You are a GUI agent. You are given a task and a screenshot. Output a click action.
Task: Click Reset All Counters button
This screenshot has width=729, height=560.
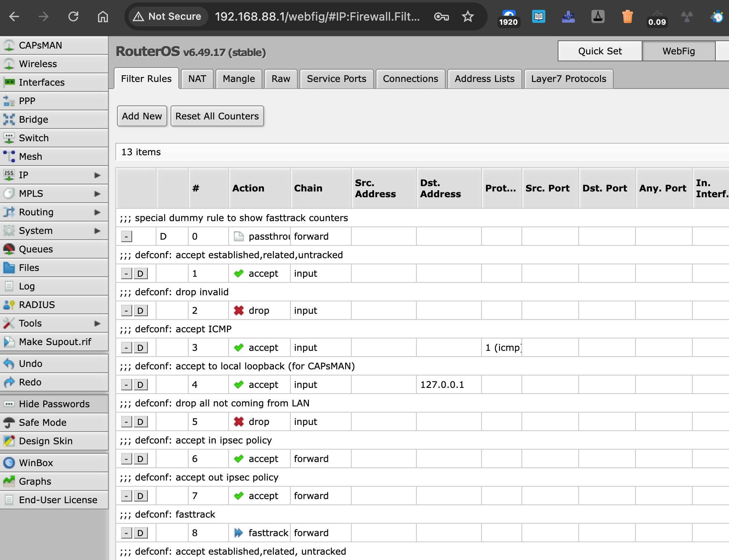217,116
